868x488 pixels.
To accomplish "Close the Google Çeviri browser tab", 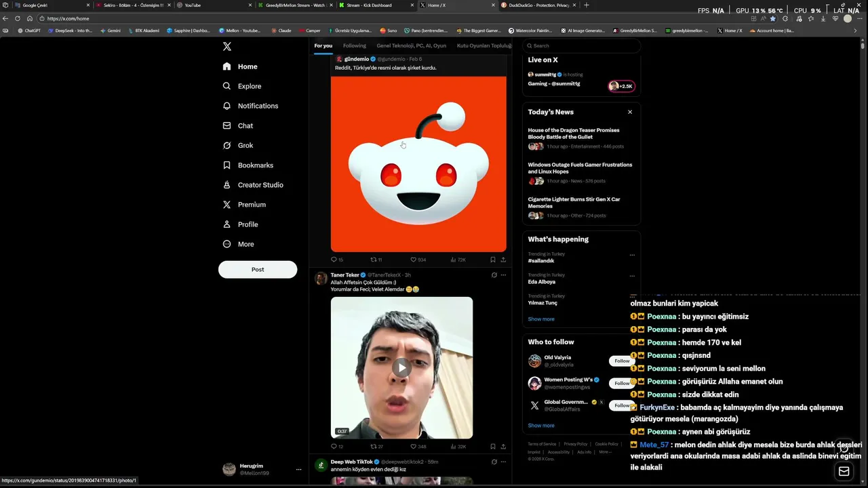I will point(87,5).
